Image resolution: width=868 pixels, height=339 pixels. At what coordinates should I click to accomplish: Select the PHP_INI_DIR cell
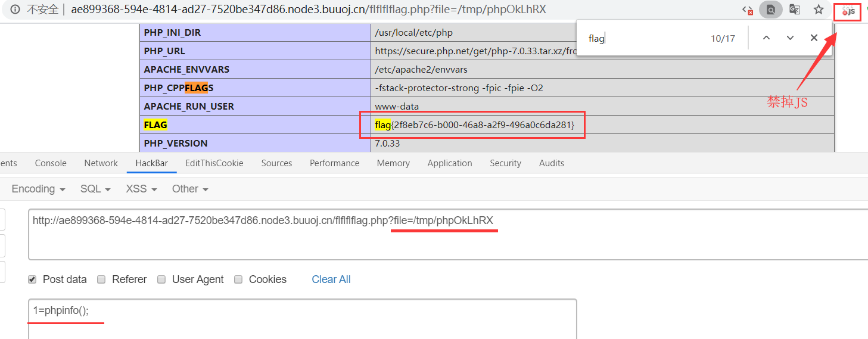click(255, 32)
